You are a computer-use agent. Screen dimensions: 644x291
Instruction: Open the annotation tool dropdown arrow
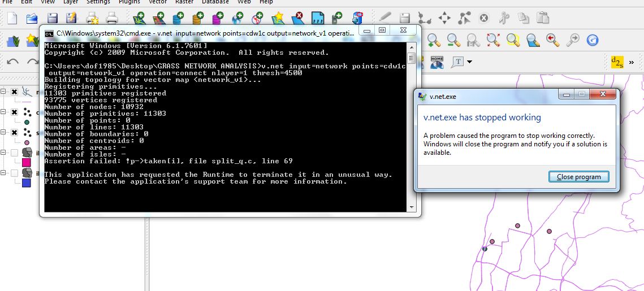click(x=469, y=62)
